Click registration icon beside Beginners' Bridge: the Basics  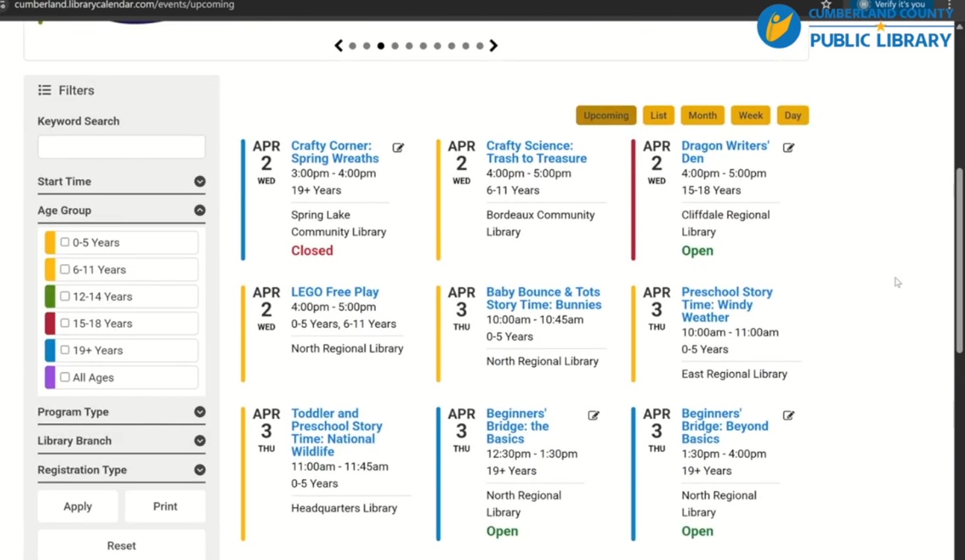593,416
